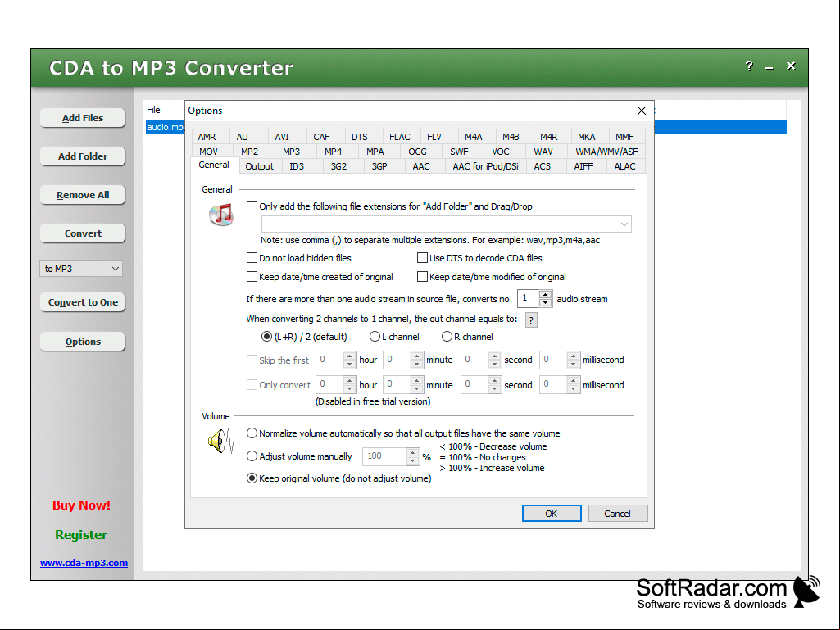The height and width of the screenshot is (630, 840).
Task: Click the File column header
Action: pyautogui.click(x=154, y=110)
